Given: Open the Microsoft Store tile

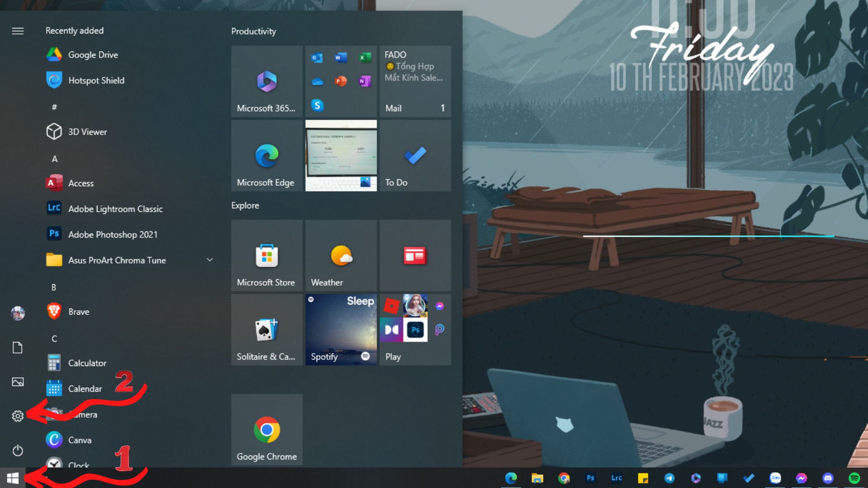Looking at the screenshot, I should 267,255.
